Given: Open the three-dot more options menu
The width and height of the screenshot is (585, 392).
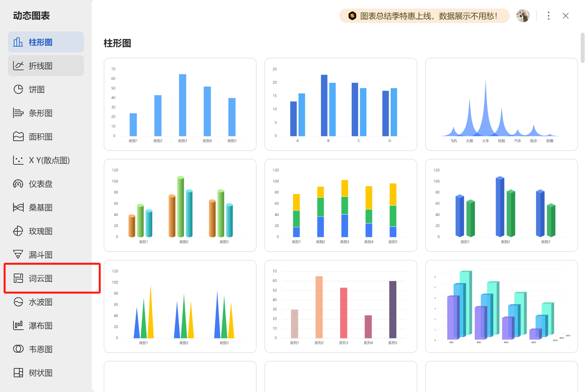Looking at the screenshot, I should pyautogui.click(x=548, y=16).
